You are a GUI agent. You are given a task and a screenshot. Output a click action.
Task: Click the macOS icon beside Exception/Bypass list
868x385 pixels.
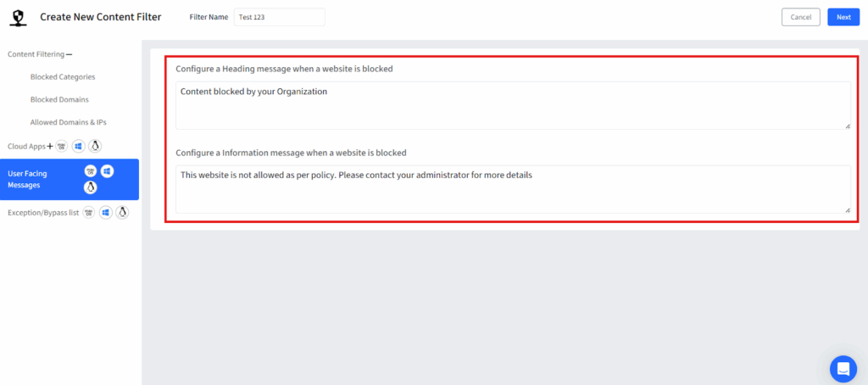pyautogui.click(x=89, y=212)
